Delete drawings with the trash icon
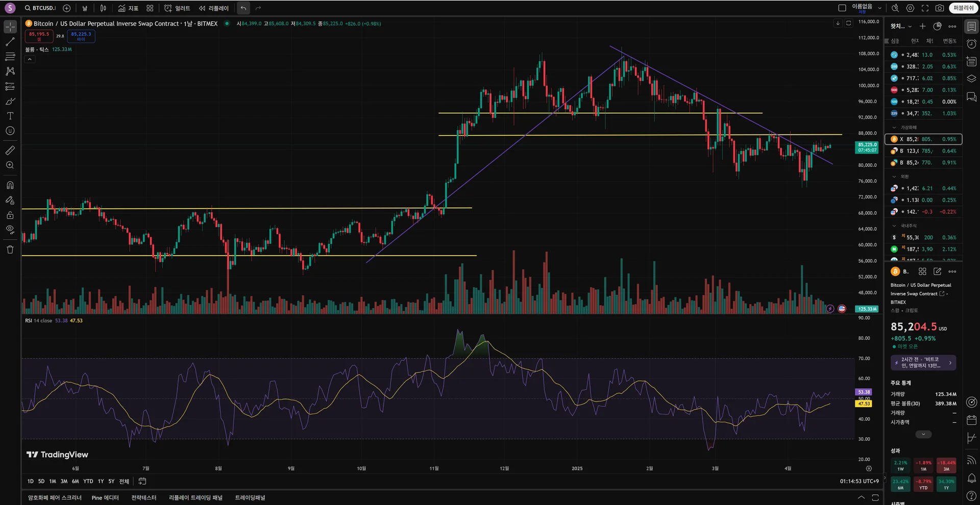The image size is (980, 505). pyautogui.click(x=10, y=249)
